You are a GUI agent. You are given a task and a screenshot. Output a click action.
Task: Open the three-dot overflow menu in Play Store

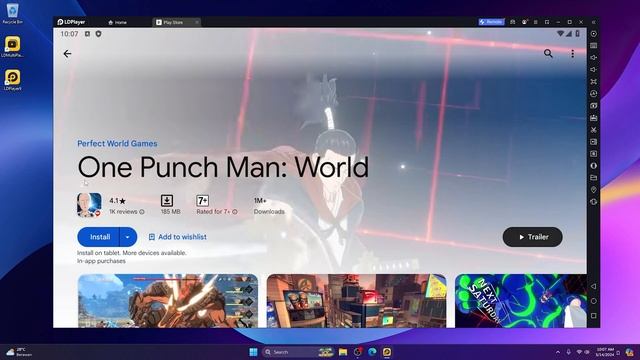pos(573,54)
